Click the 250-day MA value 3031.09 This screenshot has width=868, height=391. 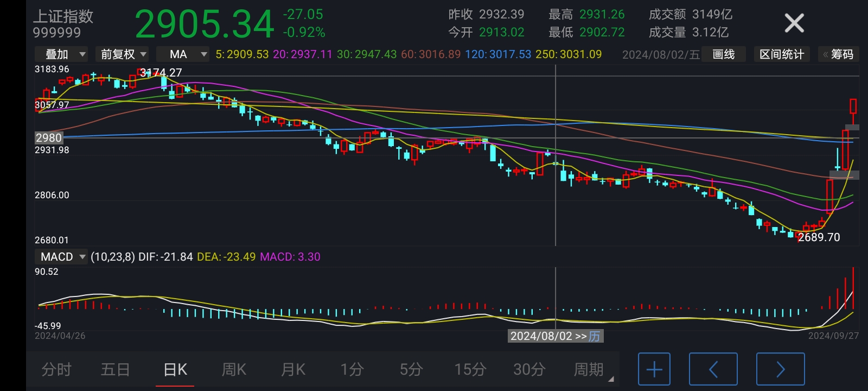tap(580, 54)
